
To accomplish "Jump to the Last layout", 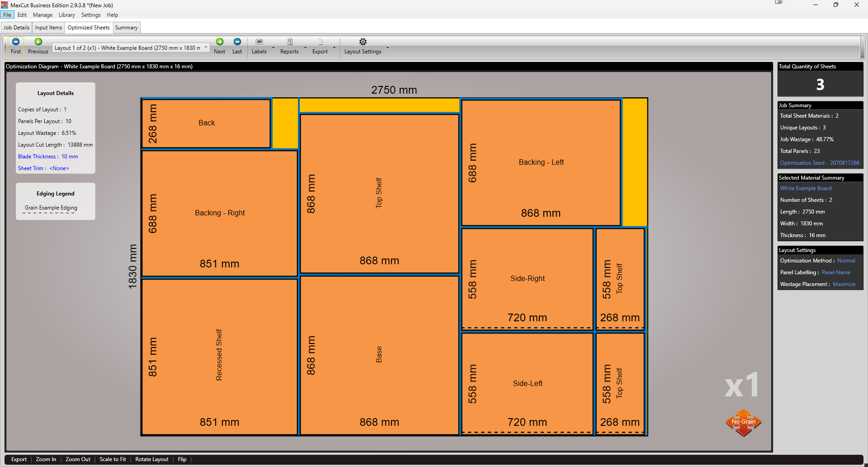I will [237, 46].
